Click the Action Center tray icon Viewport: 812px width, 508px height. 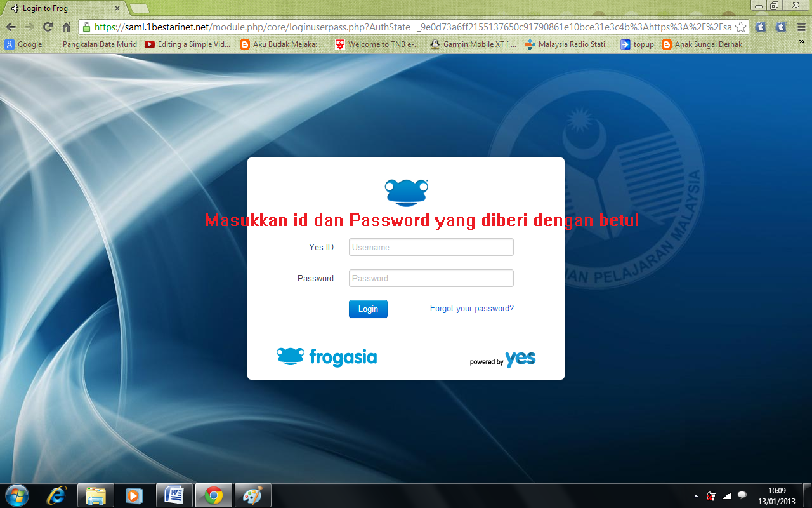click(742, 495)
